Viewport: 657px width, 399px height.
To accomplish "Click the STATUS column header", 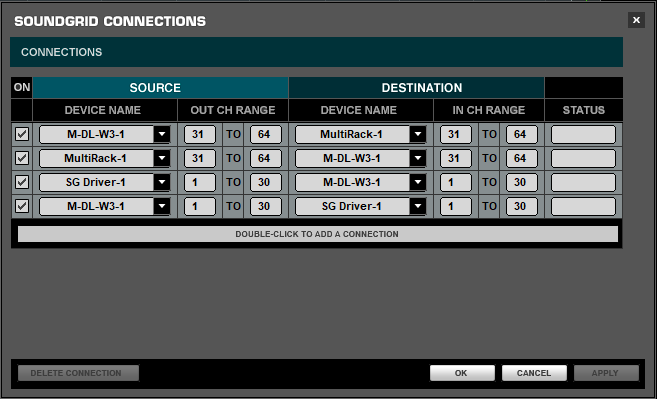I will (584, 110).
